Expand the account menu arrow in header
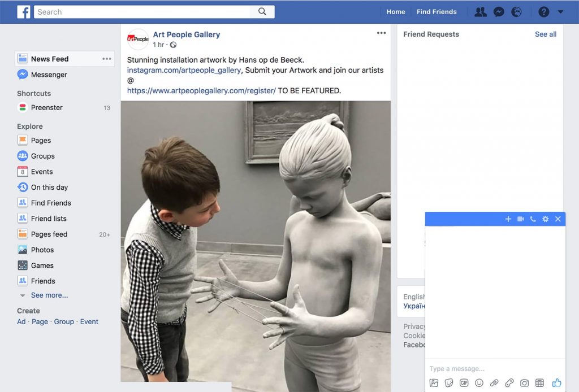Viewport: 579px width, 392px height. point(560,12)
